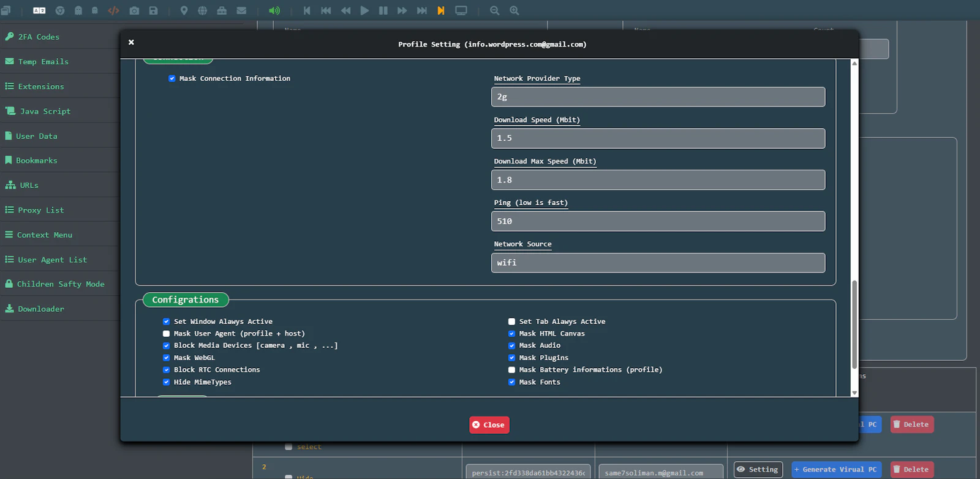Click the orange step-forward playback icon
Screen dimensions: 980x479
(441, 10)
